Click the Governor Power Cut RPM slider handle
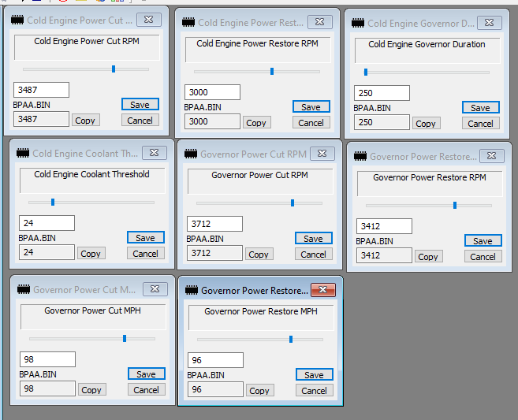Image resolution: width=518 pixels, height=420 pixels. point(293,203)
